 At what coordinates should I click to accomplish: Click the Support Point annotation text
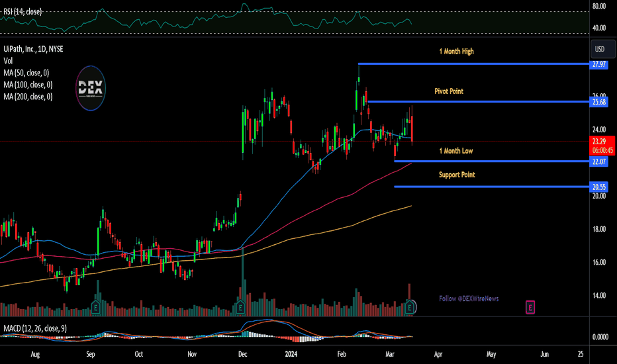(x=457, y=174)
